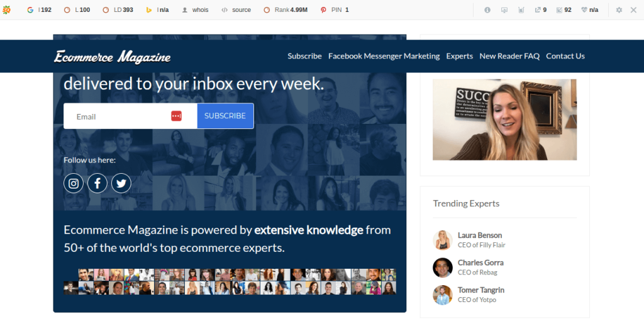Open the page info icon in toolbar
This screenshot has height=321, width=644.
pos(487,10)
